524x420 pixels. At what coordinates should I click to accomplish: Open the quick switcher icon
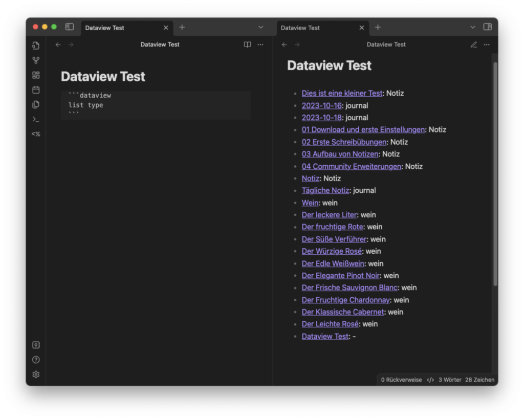[x=36, y=46]
